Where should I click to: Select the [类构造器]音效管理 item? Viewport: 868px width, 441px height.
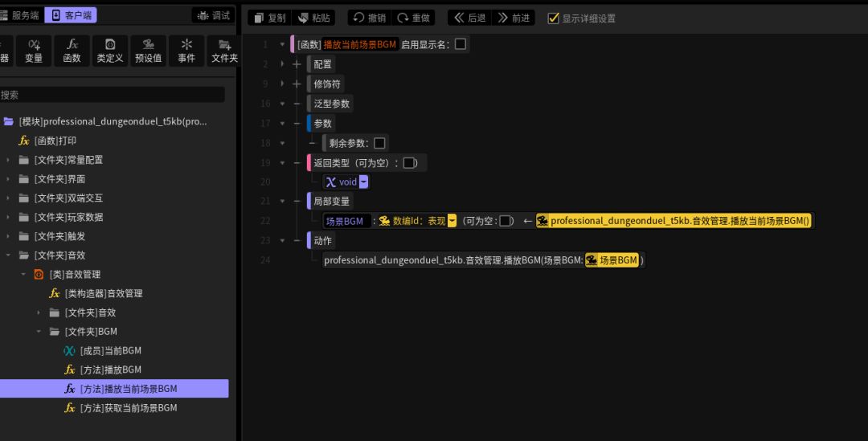104,293
